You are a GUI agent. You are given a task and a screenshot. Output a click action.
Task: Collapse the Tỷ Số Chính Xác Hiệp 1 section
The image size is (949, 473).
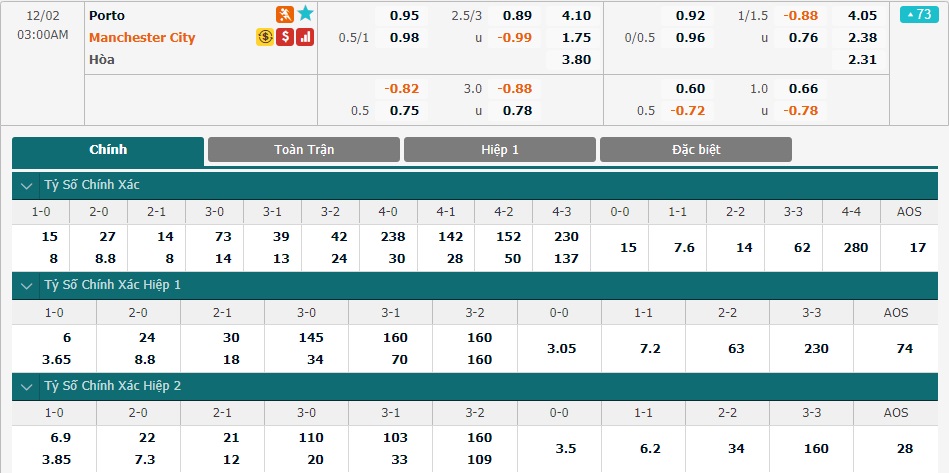[27, 285]
